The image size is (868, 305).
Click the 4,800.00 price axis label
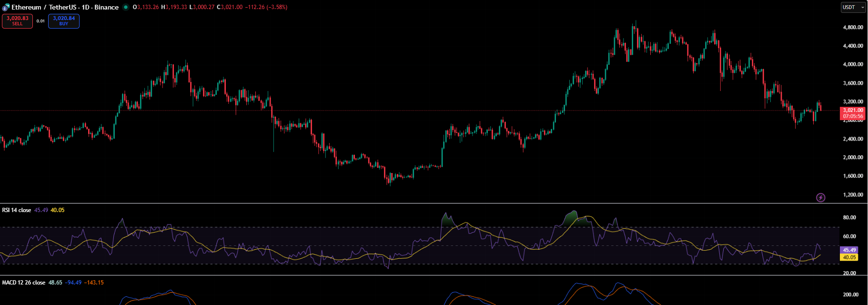coord(853,27)
